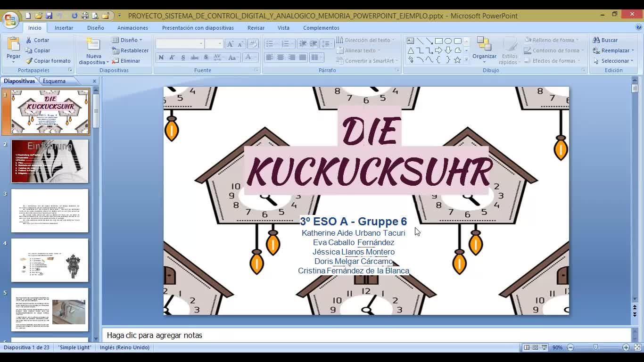Click the quick print icon

pyautogui.click(x=85, y=16)
